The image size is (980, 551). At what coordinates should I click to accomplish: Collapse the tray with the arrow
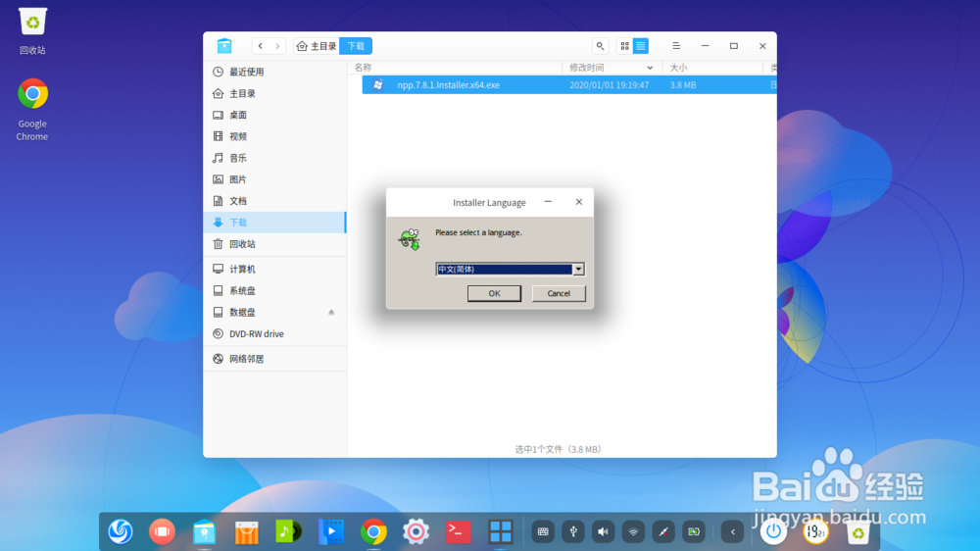[x=732, y=531]
